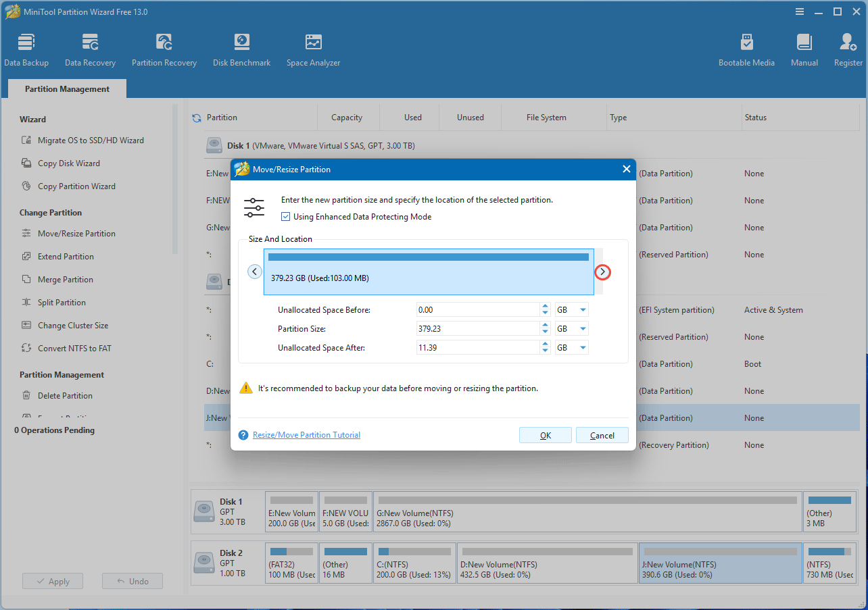
Task: Open the Split Partition tool
Action: pos(61,302)
